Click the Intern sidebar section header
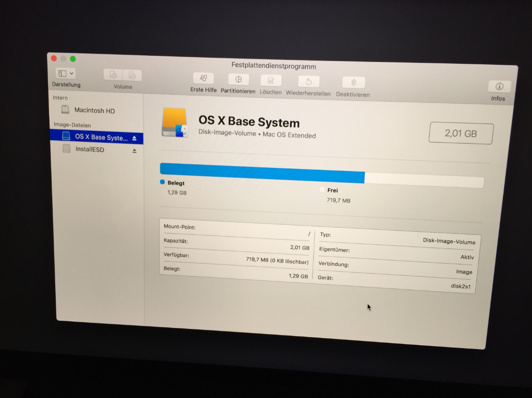 click(x=60, y=97)
